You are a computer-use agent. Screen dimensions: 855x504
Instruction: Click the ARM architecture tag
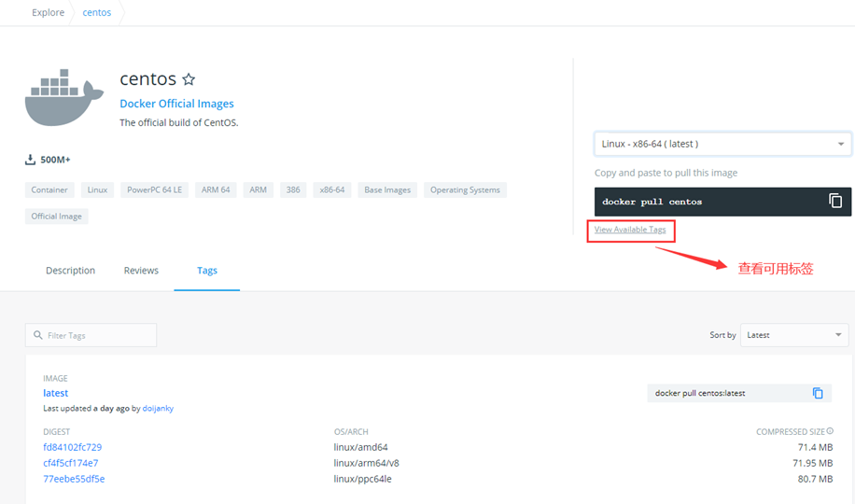pos(258,189)
